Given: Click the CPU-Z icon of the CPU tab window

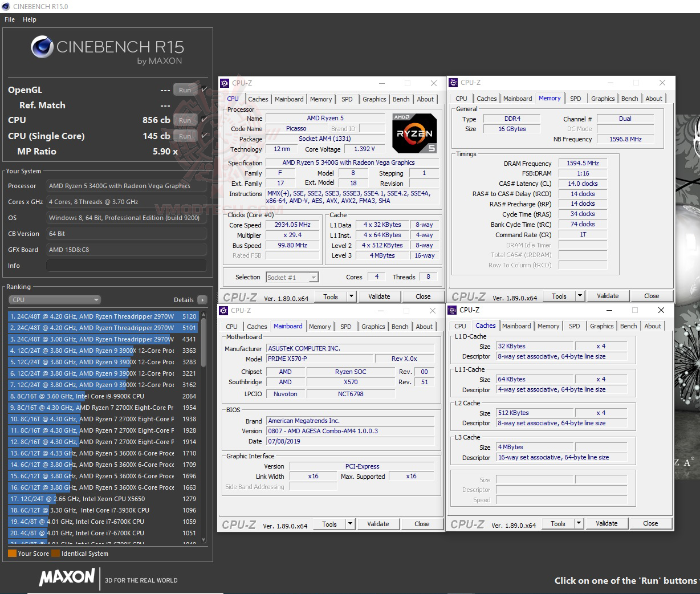Looking at the screenshot, I should [x=225, y=83].
